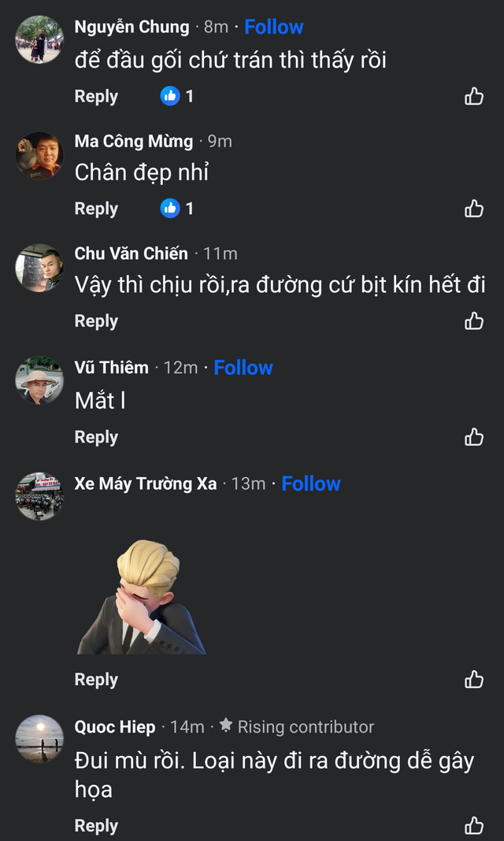Screen dimensions: 504x841
Task: Like Chu Văn Chiến's comment
Action: click(x=473, y=321)
